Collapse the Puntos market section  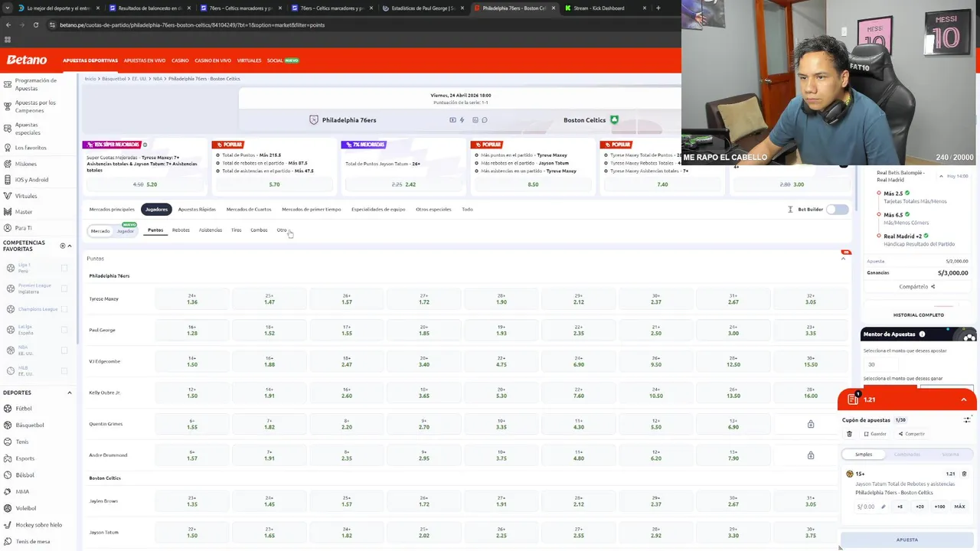843,259
